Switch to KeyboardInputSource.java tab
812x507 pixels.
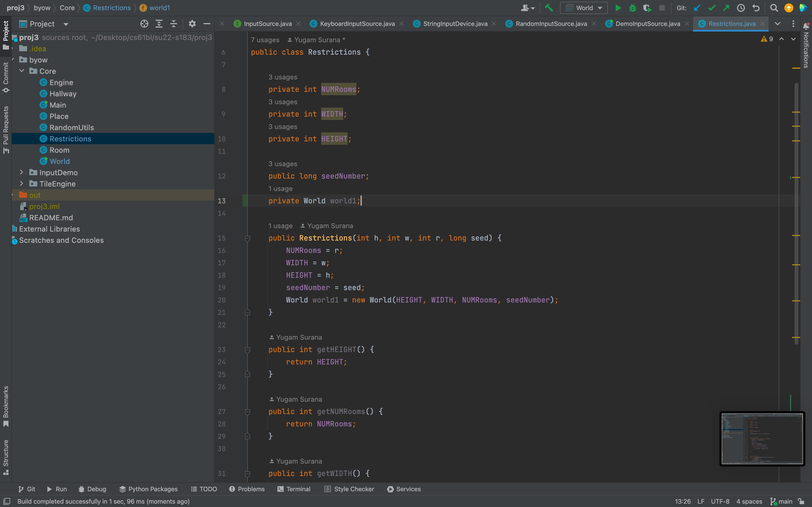[x=357, y=24]
